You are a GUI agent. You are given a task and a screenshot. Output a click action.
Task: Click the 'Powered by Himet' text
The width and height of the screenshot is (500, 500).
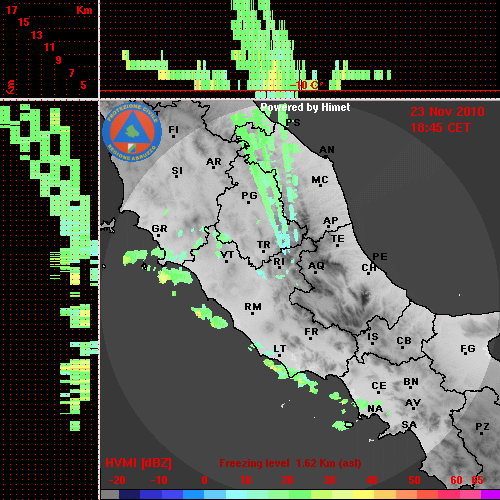click(x=305, y=107)
